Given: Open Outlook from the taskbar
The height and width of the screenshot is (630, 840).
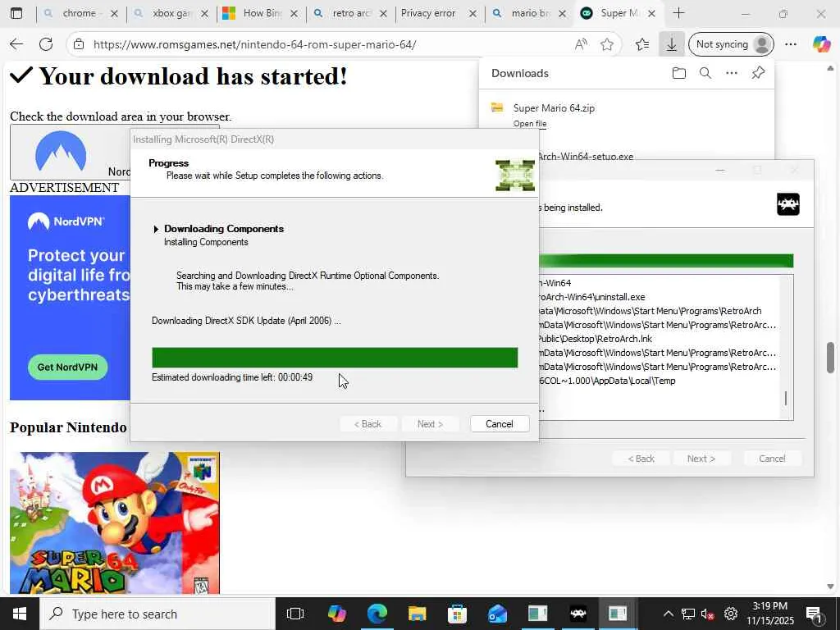Looking at the screenshot, I should (498, 614).
